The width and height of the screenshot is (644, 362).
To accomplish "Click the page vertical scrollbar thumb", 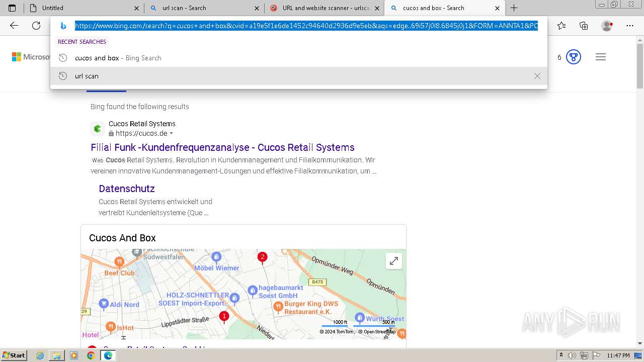I will [640, 65].
